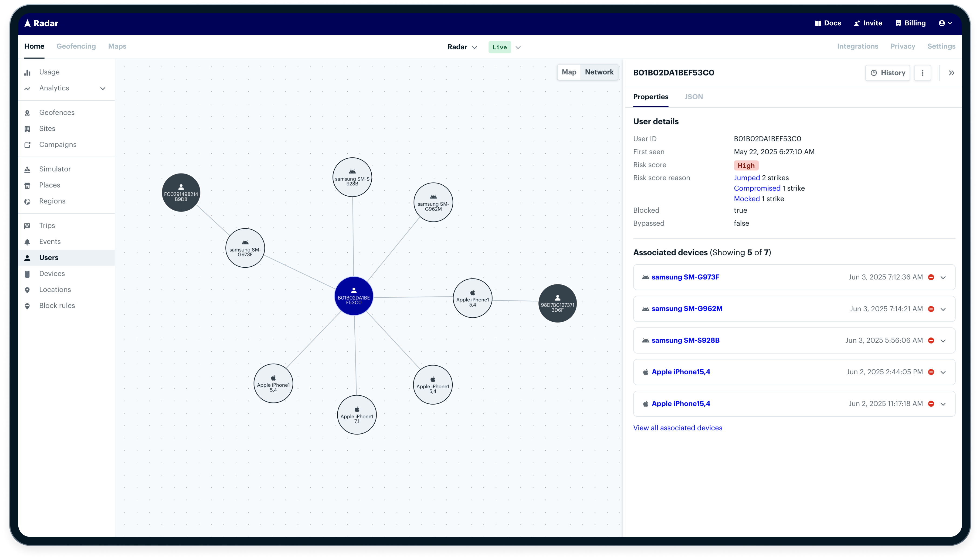Expand the samsung SM-G973F device row
Image resolution: width=980 pixels, height=560 pixels.
pyautogui.click(x=943, y=277)
